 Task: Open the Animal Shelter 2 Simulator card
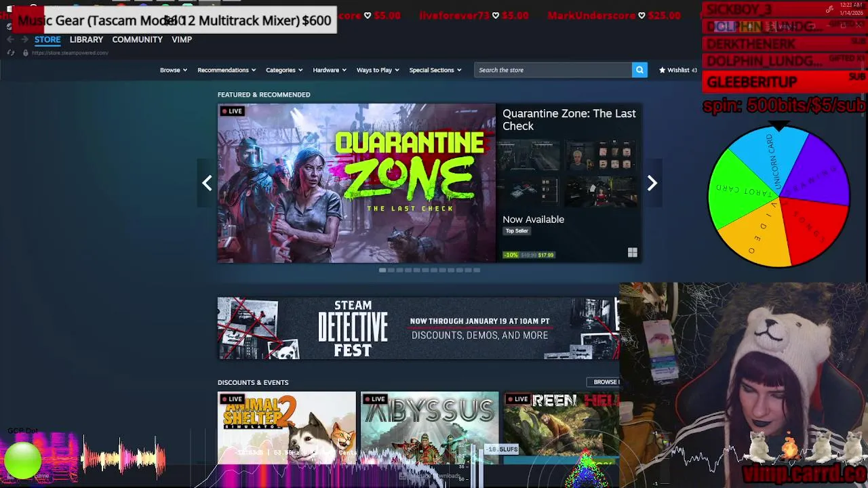click(286, 428)
